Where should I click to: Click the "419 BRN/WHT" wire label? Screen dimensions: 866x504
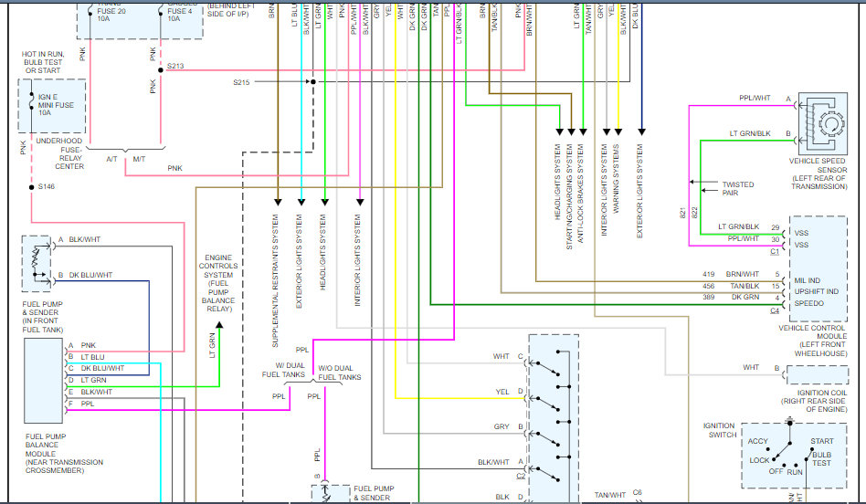(730, 274)
